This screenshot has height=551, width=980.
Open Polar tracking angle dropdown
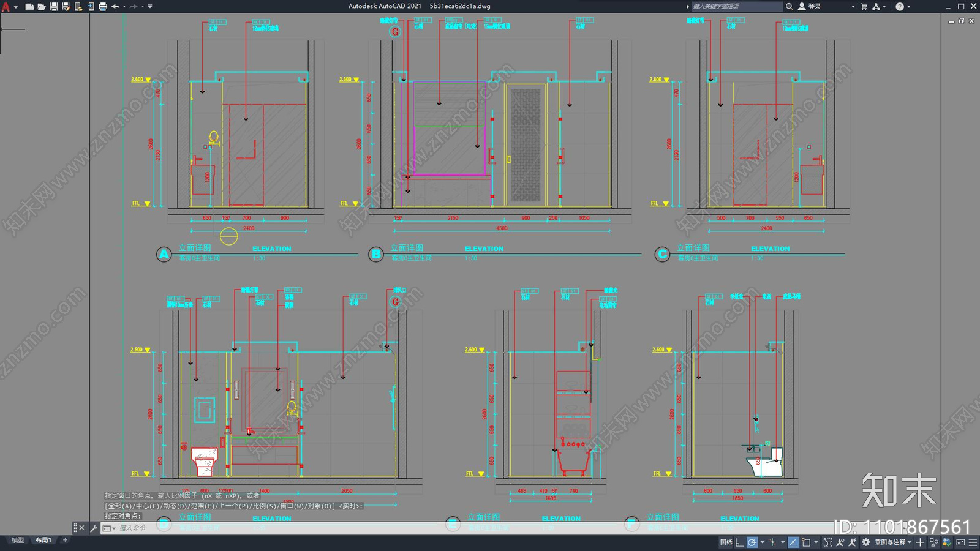(763, 542)
